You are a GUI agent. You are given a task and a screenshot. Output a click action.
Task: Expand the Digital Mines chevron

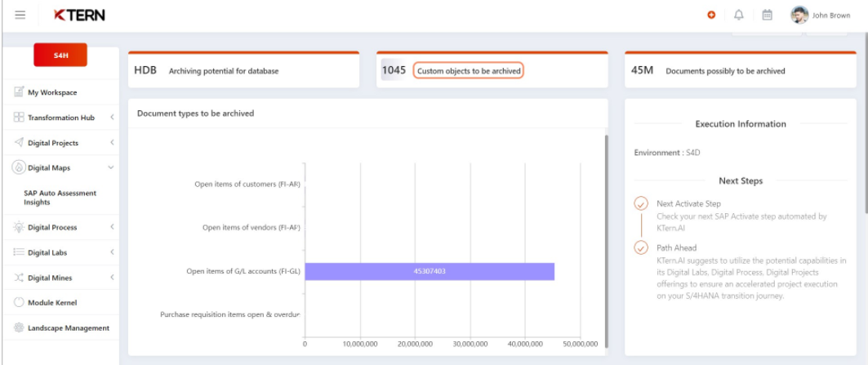coord(112,278)
